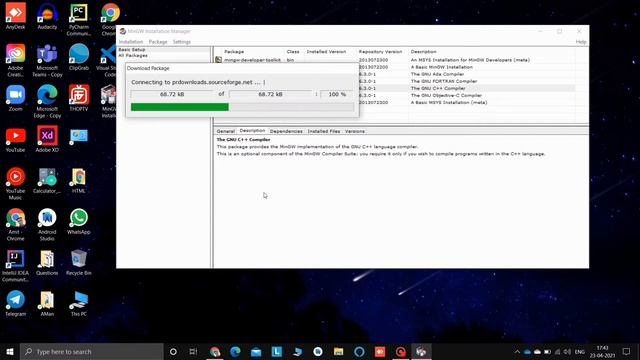The height and width of the screenshot is (360, 640).
Task: Click the taskbar search box
Action: coord(91,351)
